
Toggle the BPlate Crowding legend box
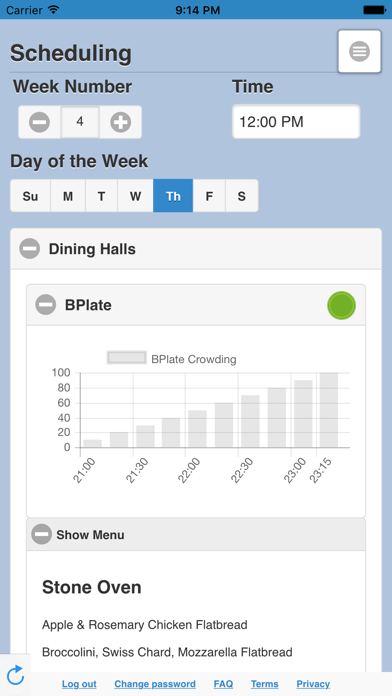tap(127, 358)
